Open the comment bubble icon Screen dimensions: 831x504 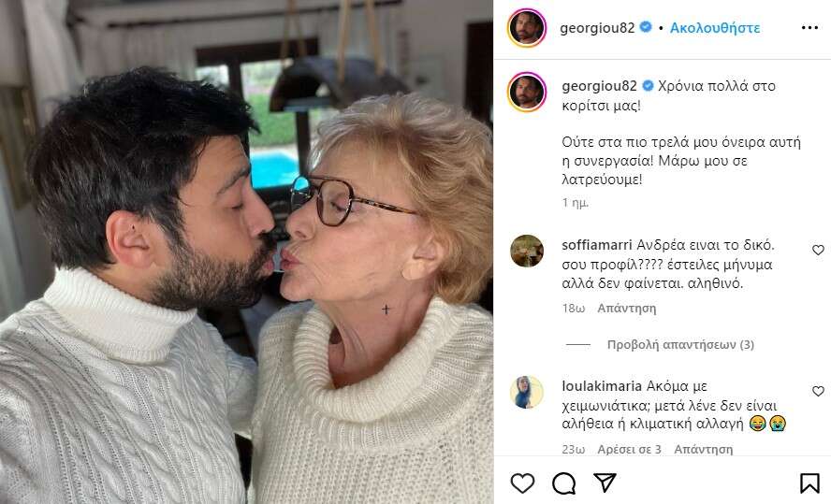(x=563, y=482)
